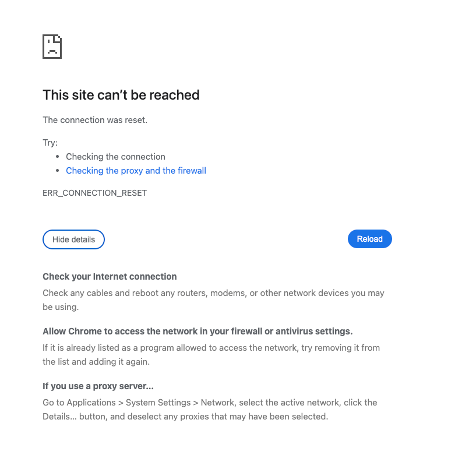Click the "Allow Chrome to access the network" heading

click(x=198, y=332)
